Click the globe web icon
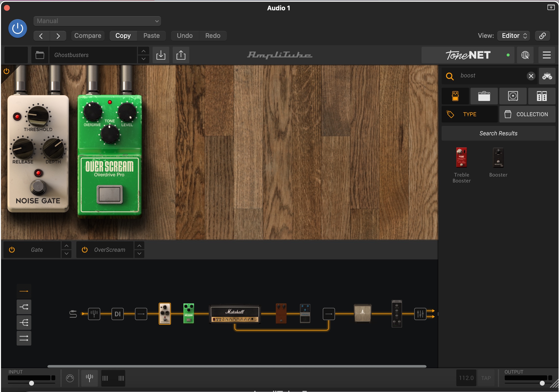Viewport: 559px width, 392px height. 525,55
